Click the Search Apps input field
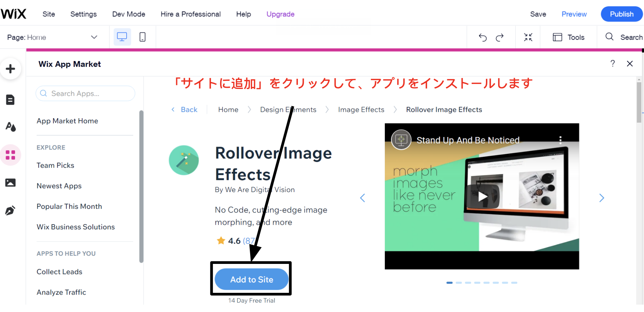The image size is (644, 312). pos(85,93)
